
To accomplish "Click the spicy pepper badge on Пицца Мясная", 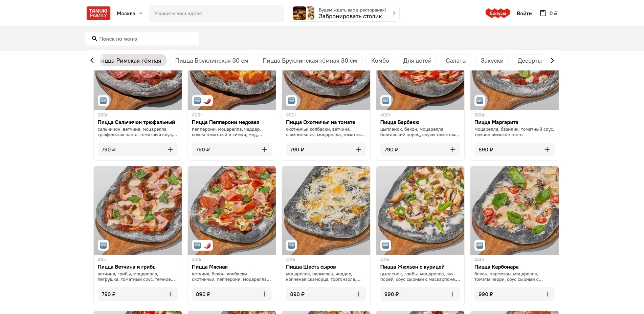I will point(207,245).
